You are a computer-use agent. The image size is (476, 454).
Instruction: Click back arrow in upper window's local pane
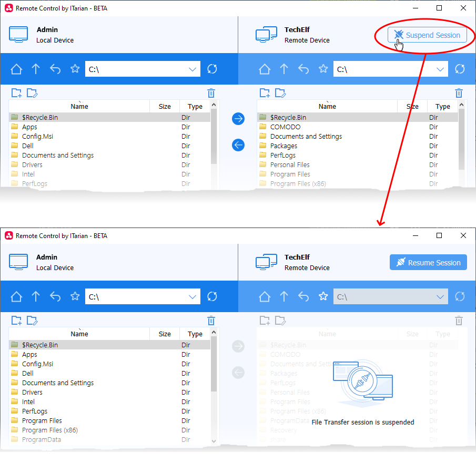55,69
